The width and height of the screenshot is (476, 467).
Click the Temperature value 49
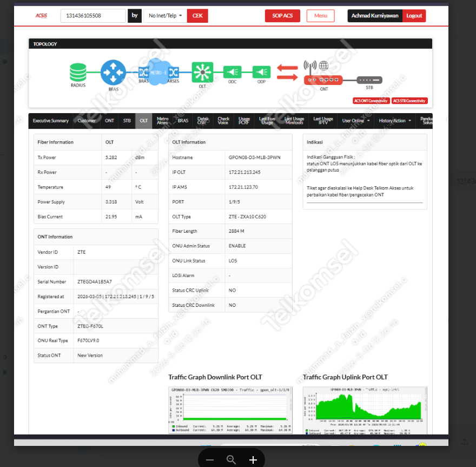tap(108, 187)
